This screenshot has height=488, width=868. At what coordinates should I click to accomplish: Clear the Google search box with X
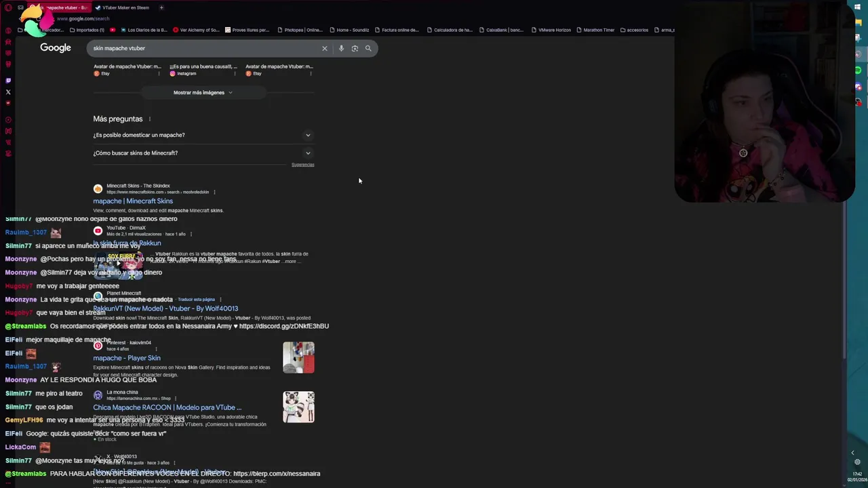coord(324,48)
